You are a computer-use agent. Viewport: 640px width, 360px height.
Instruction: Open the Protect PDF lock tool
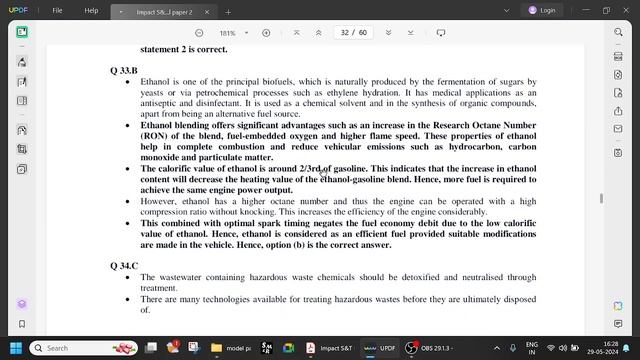click(618, 93)
